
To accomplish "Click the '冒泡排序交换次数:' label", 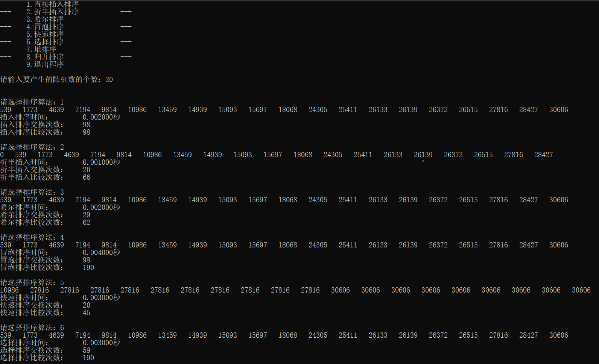I will click(x=32, y=260).
